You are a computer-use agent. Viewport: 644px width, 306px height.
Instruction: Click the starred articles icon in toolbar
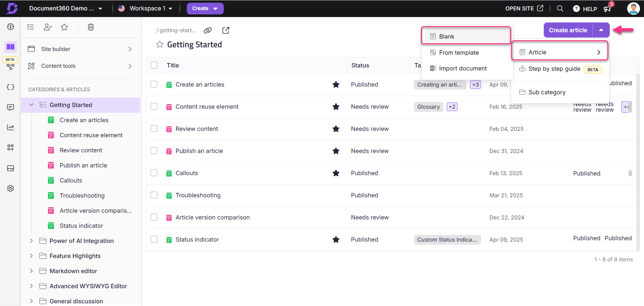(64, 27)
